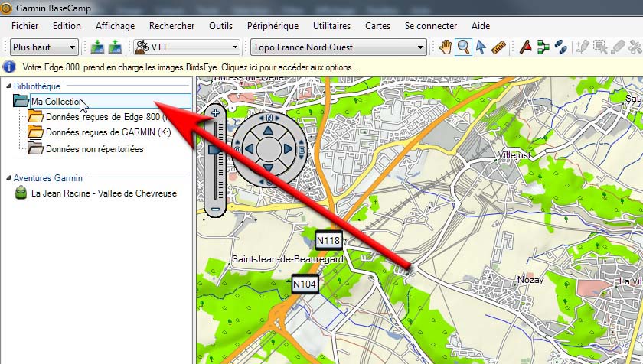Open the Outils menu

point(220,26)
